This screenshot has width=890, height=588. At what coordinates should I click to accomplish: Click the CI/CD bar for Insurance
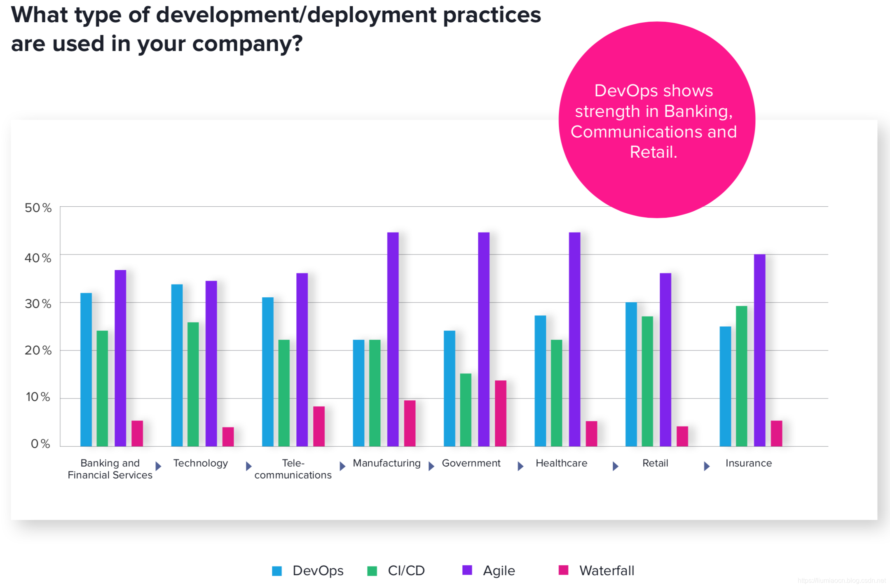(741, 376)
